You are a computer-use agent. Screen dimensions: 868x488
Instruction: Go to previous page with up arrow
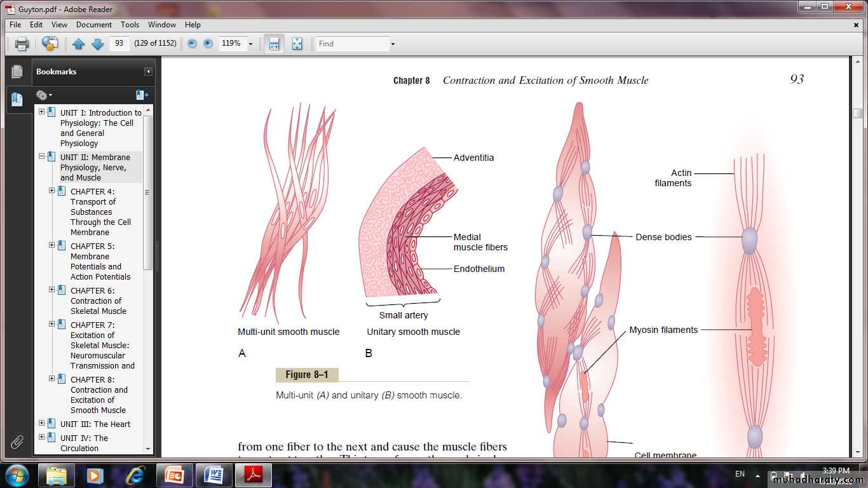[x=78, y=44]
